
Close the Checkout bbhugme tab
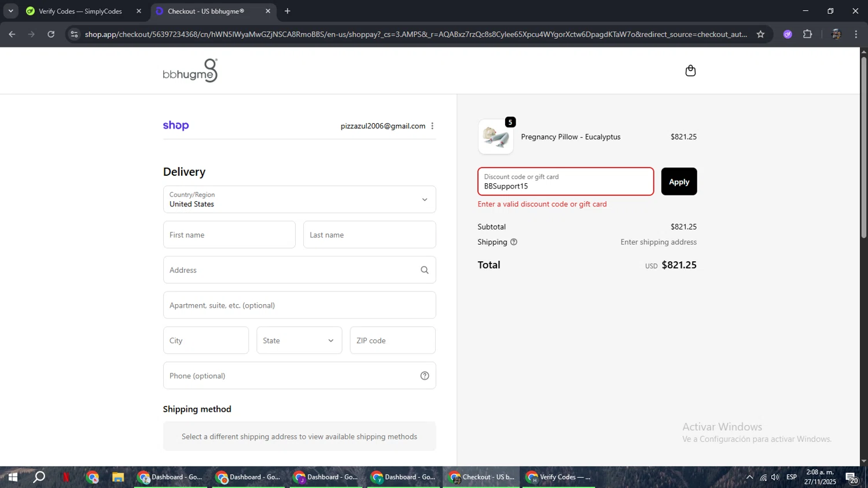pyautogui.click(x=268, y=11)
